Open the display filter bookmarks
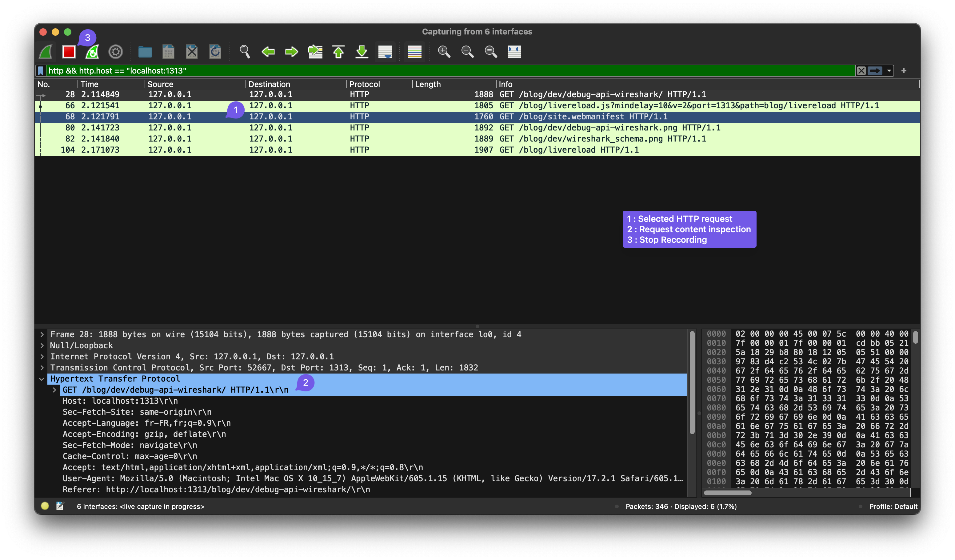Image resolution: width=955 pixels, height=560 pixels. click(40, 70)
